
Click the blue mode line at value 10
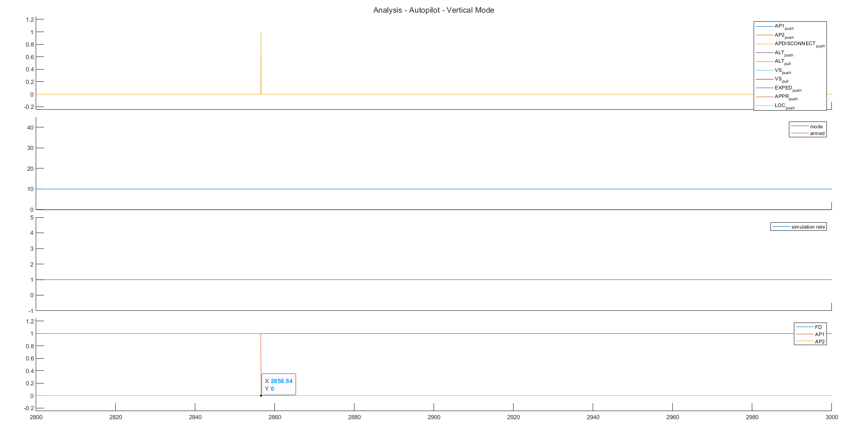point(434,189)
